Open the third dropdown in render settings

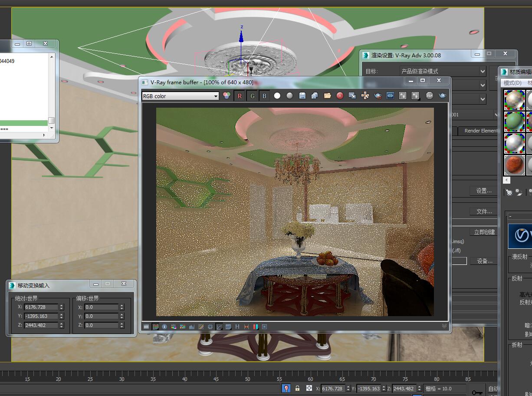tap(469, 99)
